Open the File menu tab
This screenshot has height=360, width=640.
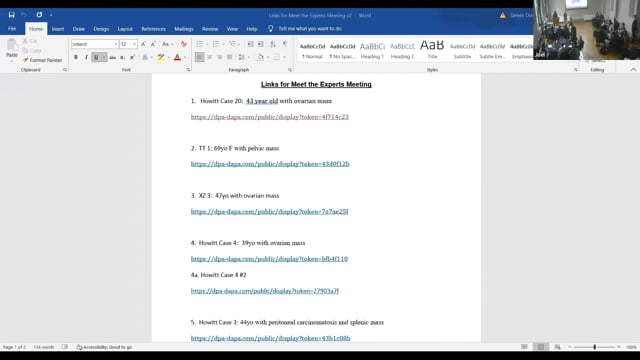[x=12, y=29]
